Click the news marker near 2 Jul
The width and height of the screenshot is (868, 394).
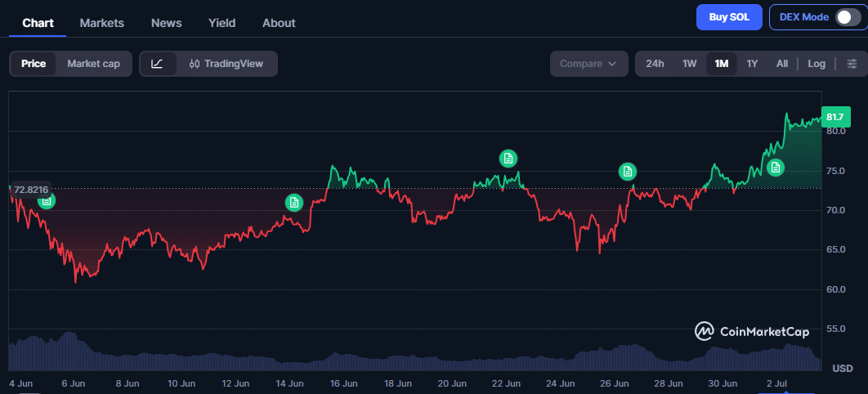coord(776,167)
